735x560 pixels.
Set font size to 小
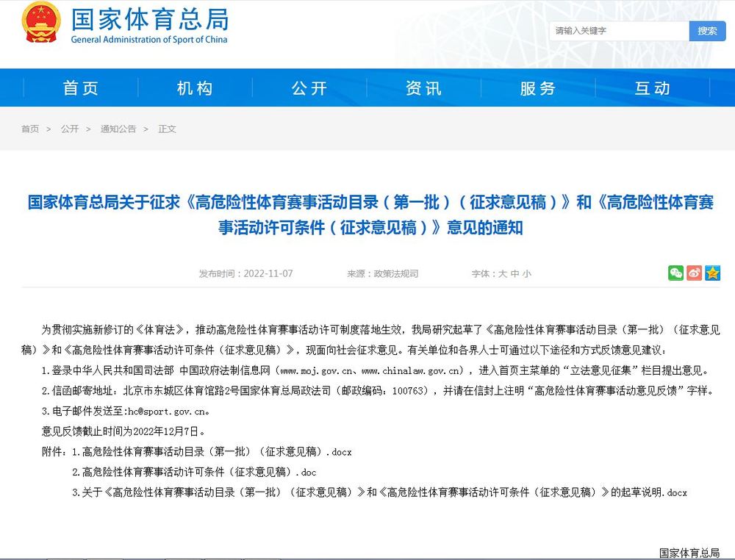coord(527,273)
